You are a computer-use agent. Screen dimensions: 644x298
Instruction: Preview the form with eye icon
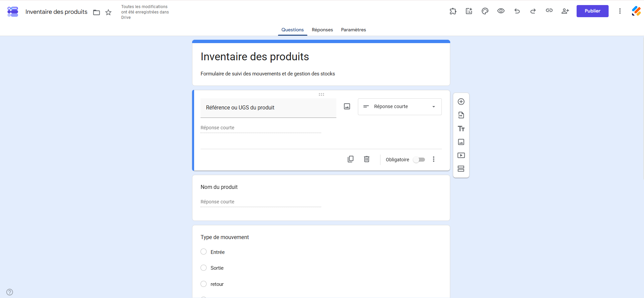(x=501, y=11)
